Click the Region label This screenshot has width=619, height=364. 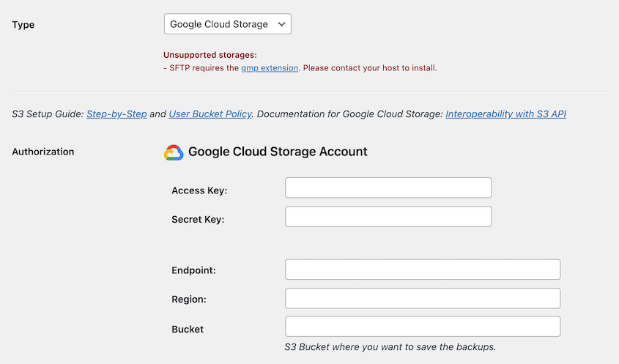(x=189, y=300)
